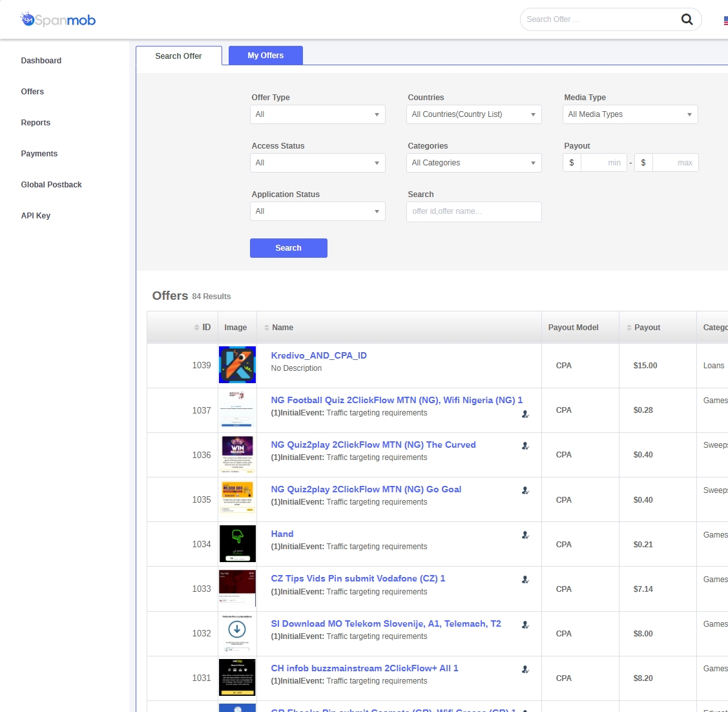This screenshot has width=728, height=712.
Task: Open Reports in the sidebar
Action: (36, 123)
